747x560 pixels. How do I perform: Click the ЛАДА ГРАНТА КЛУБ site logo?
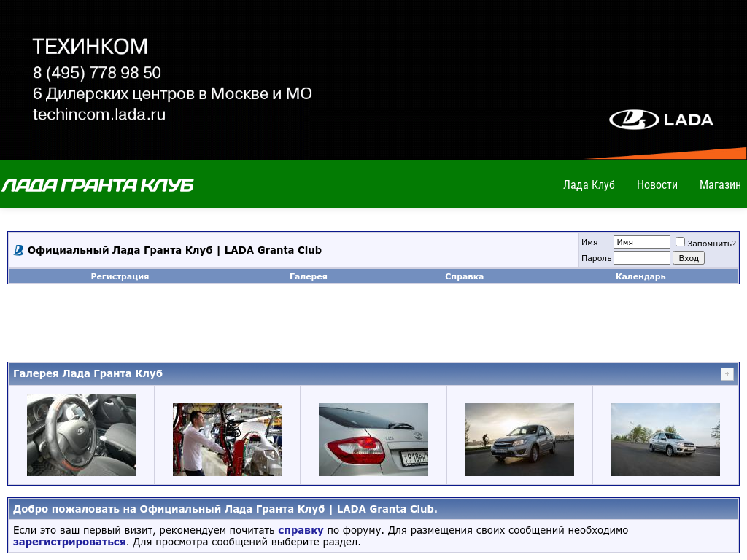tap(98, 185)
